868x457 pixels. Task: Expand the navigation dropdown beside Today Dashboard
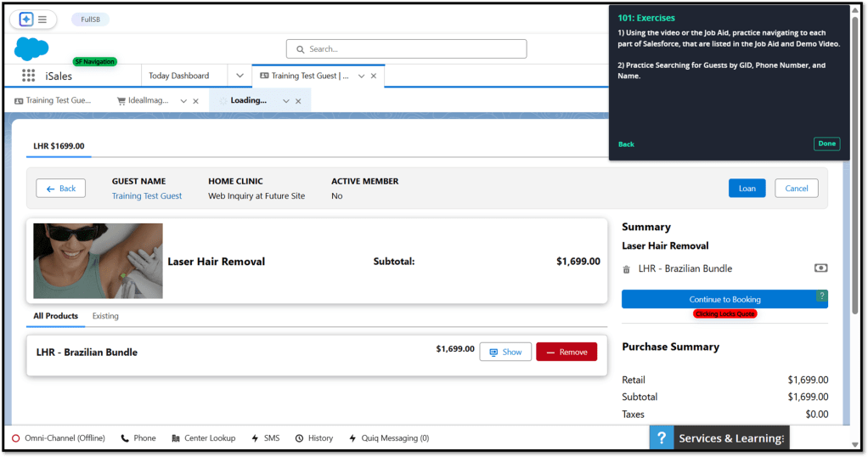pyautogui.click(x=240, y=76)
